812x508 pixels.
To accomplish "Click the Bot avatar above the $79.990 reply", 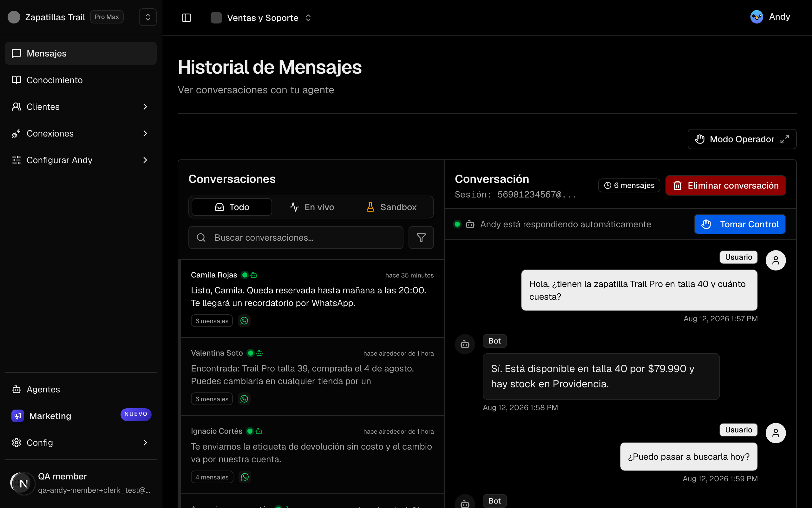I will point(465,344).
